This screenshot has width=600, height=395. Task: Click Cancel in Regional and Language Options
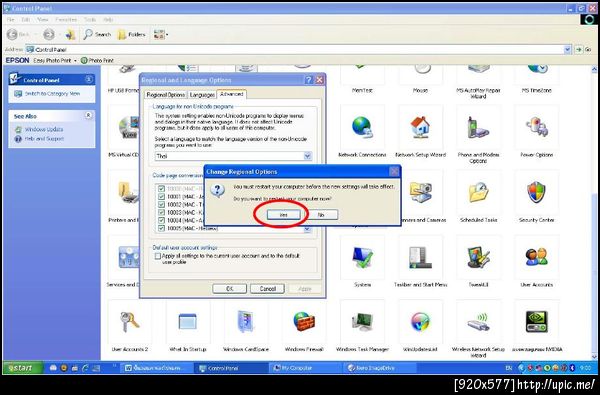coord(267,289)
